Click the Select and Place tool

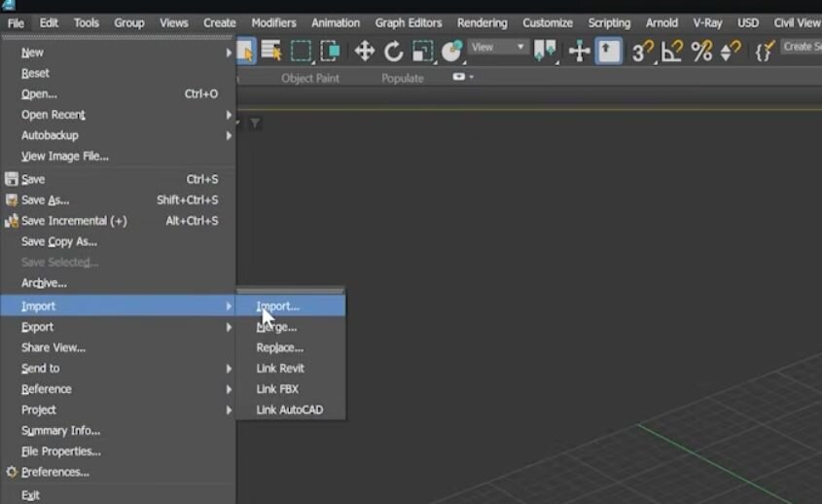click(x=452, y=51)
